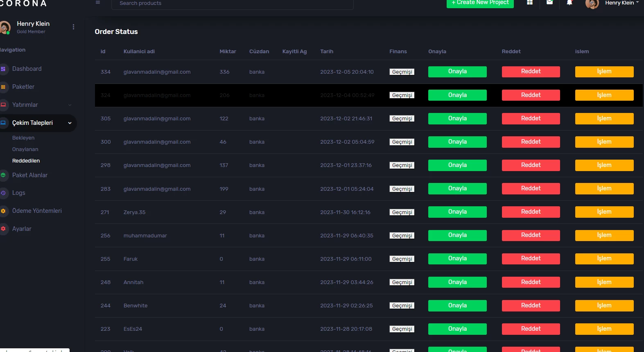Image resolution: width=644 pixels, height=352 pixels.
Task: Click Onayla for order 334
Action: coord(457,72)
